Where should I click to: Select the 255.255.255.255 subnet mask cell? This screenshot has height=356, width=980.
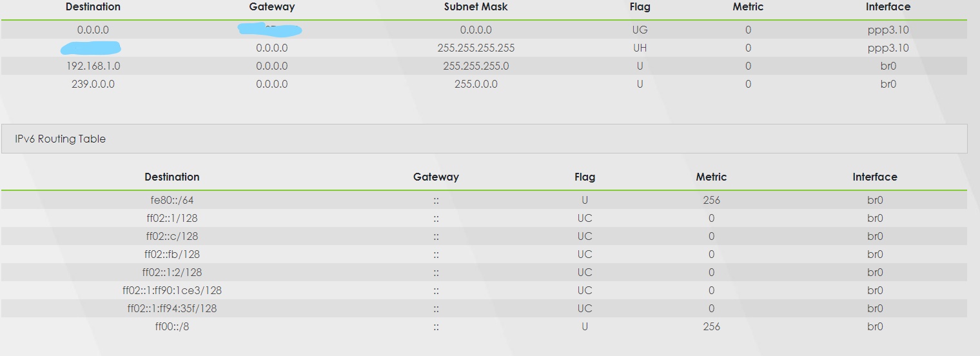point(476,48)
